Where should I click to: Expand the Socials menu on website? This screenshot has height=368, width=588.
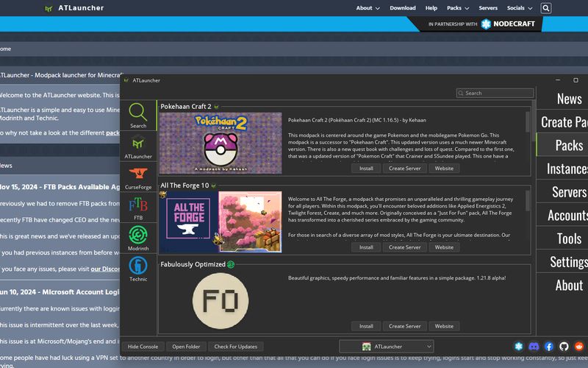pos(520,8)
